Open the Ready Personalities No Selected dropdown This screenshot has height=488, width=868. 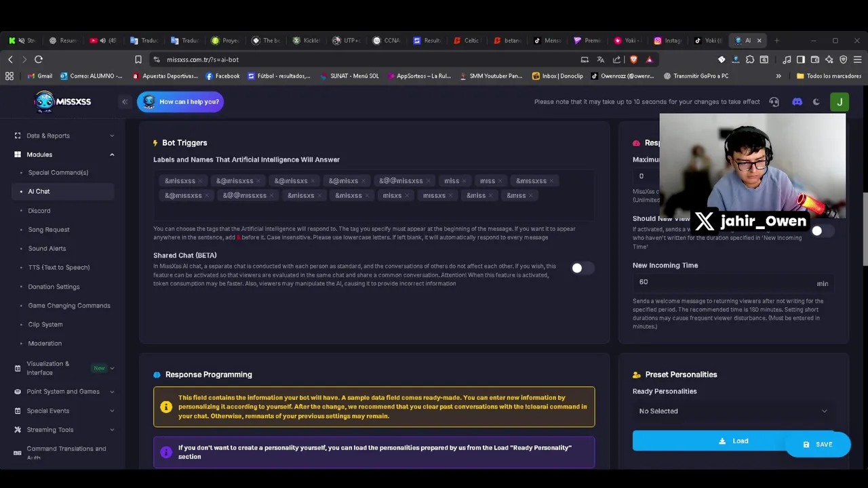(x=733, y=411)
